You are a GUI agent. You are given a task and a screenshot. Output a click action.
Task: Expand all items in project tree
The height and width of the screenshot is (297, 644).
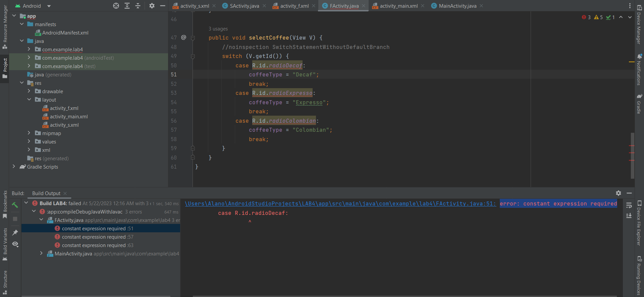pyautogui.click(x=127, y=6)
